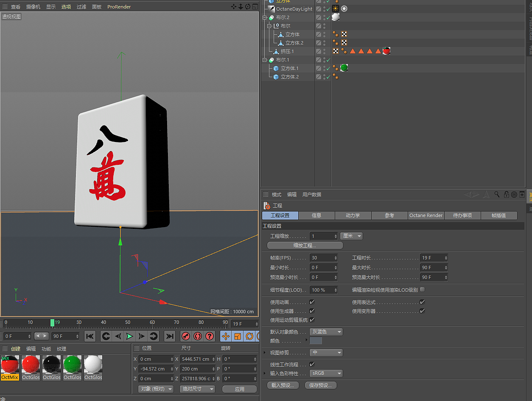
Task: Collapse the 布尔.1 tree node
Action: [265, 60]
